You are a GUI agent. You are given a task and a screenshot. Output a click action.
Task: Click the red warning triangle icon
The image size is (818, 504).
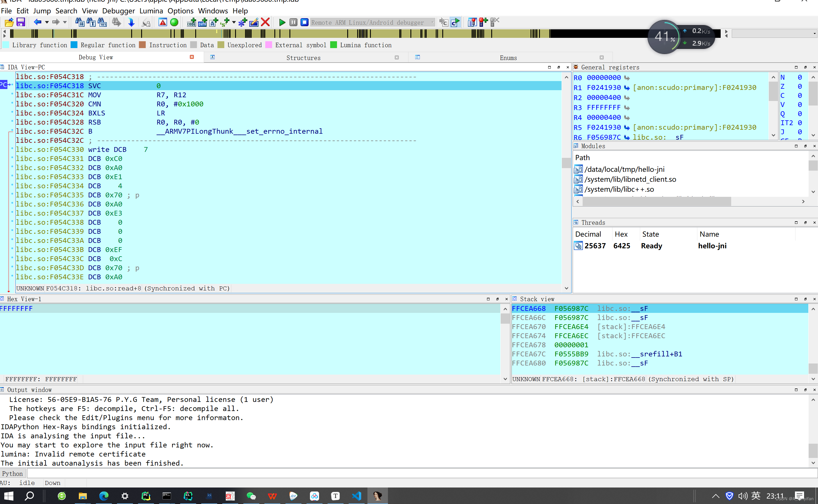point(163,22)
